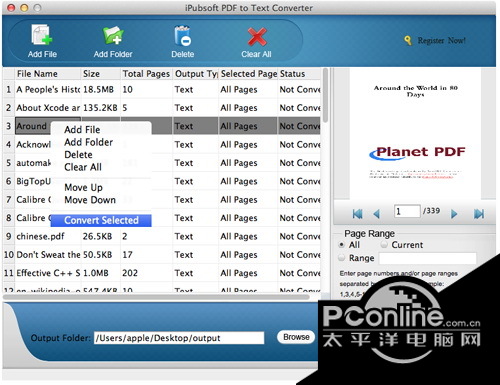Click BigTopU file name in row 6

point(34,181)
